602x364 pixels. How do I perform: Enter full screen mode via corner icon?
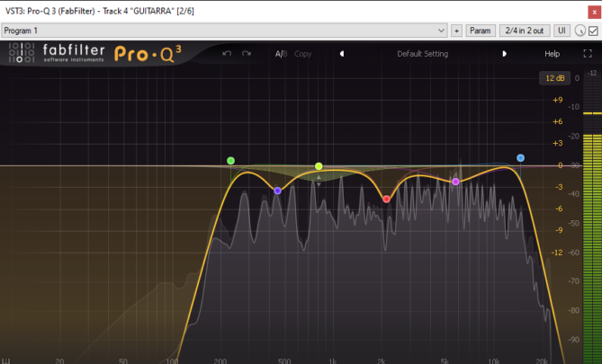(x=588, y=54)
